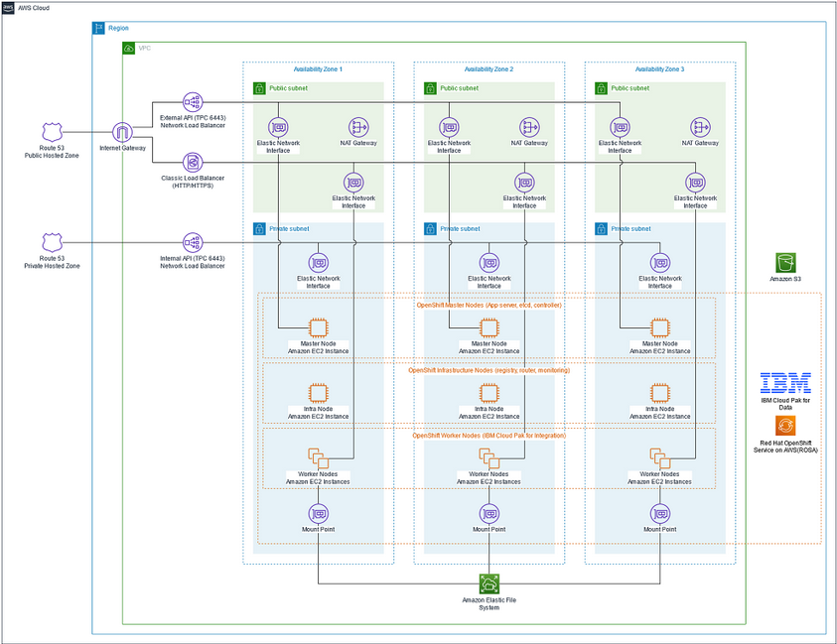Select the Worker Nodes icon in Zone 2
This screenshot has height=644, width=837.
488,458
